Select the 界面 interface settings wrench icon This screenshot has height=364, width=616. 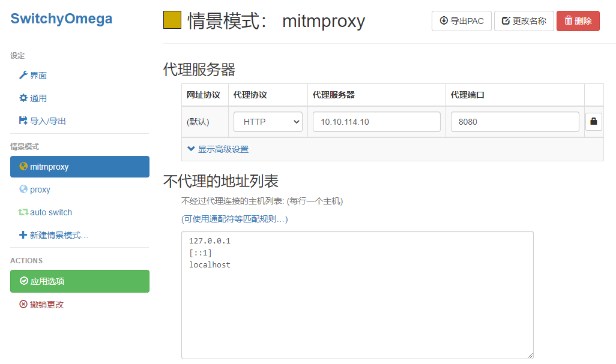(x=25, y=75)
